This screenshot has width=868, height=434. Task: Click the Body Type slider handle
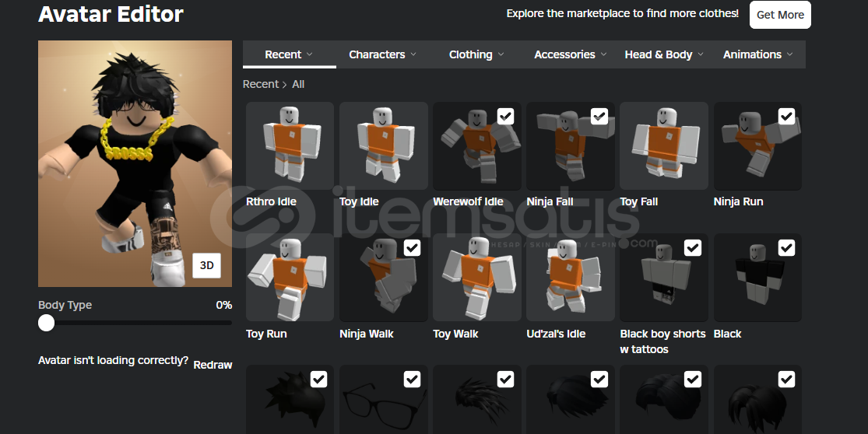[x=47, y=323]
